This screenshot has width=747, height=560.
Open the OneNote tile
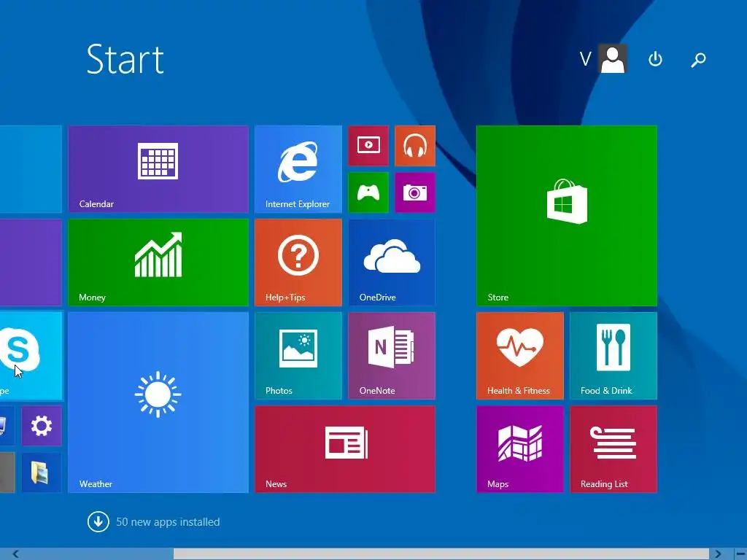click(392, 356)
